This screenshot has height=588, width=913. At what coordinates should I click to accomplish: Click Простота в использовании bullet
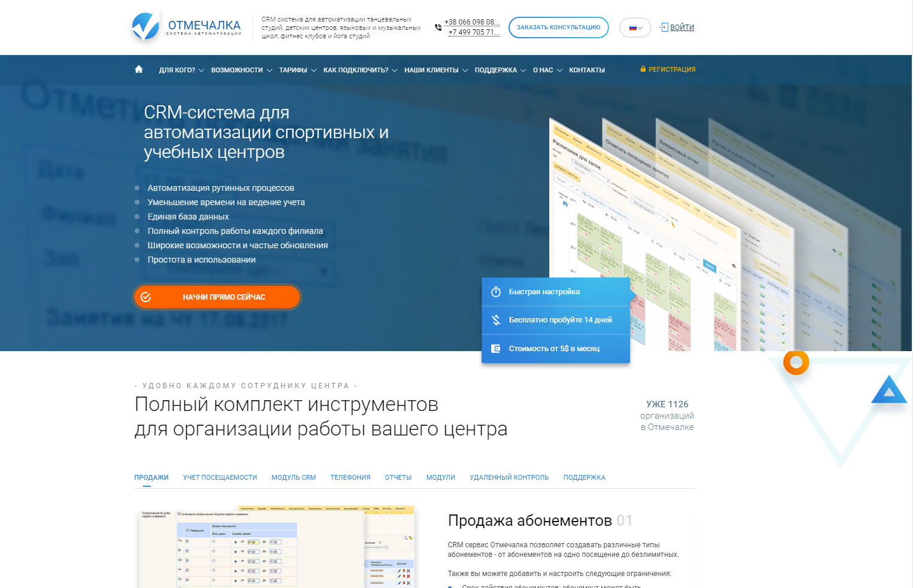(x=202, y=260)
